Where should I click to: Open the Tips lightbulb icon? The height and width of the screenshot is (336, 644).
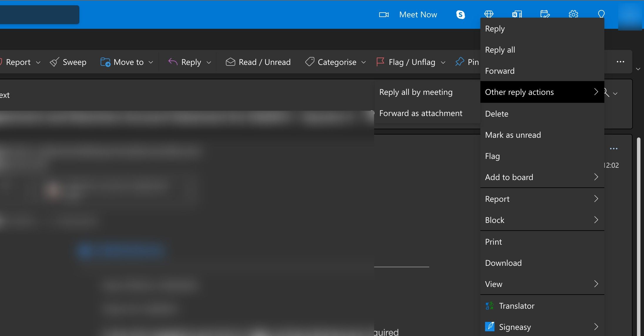pos(601,14)
